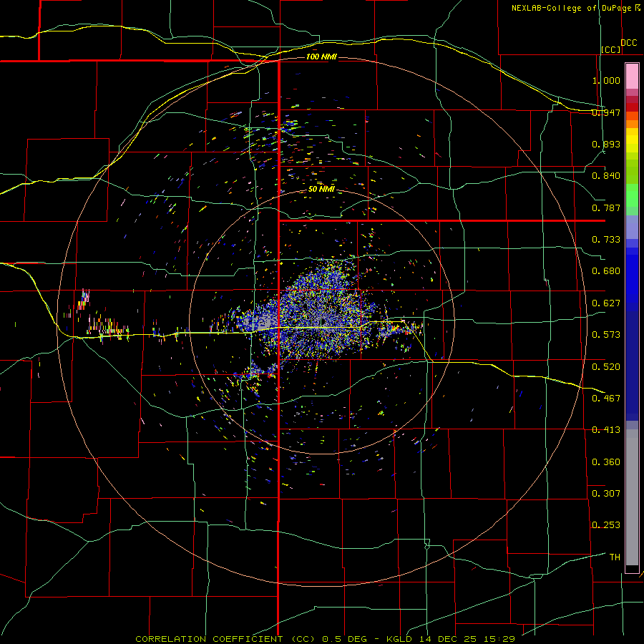
Task: Click the 15:29 timestamp
Action: click(499, 639)
